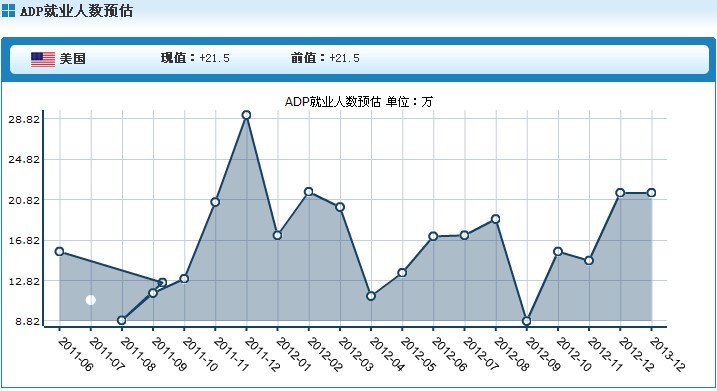The width and height of the screenshot is (717, 391).
Task: Select the data point at 2012-08
Action: 495,219
